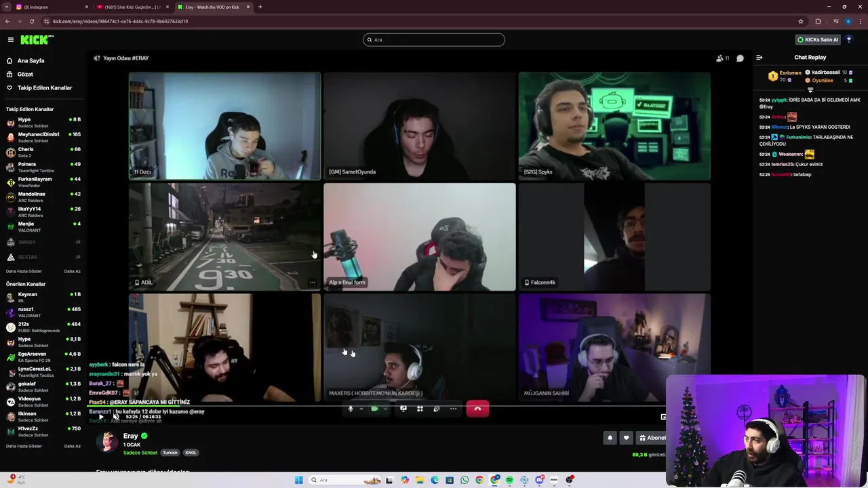
Task: Click the Turkish language tag
Action: 170,453
